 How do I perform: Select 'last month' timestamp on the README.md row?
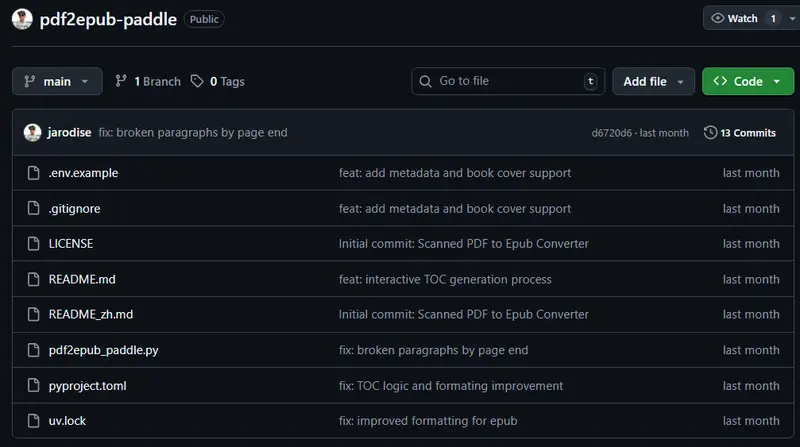click(x=751, y=279)
